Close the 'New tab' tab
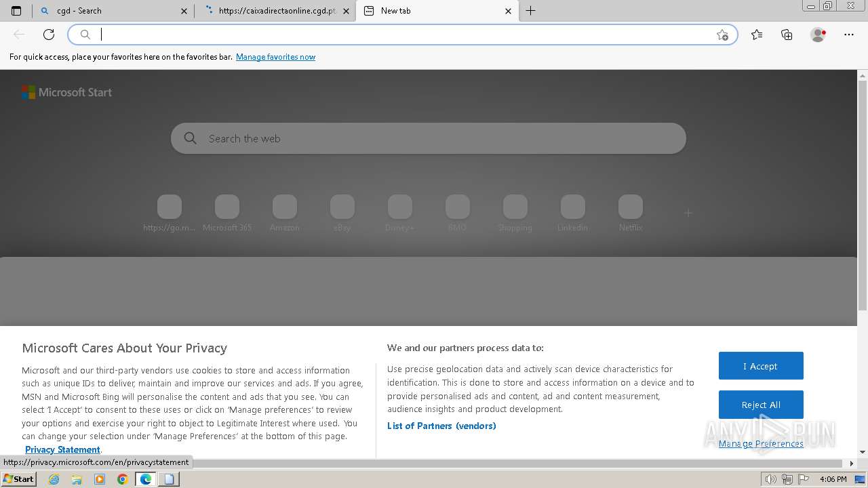868x488 pixels. (509, 11)
